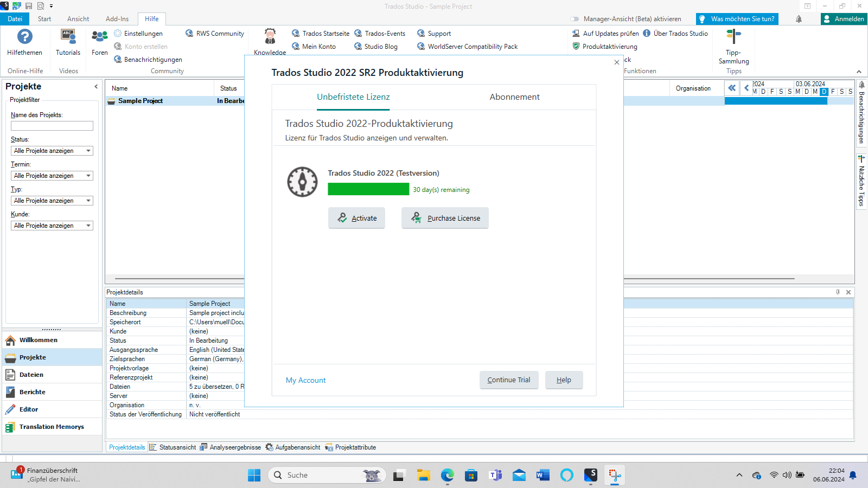Open quick access toolbar dropdown arrow

(x=51, y=6)
